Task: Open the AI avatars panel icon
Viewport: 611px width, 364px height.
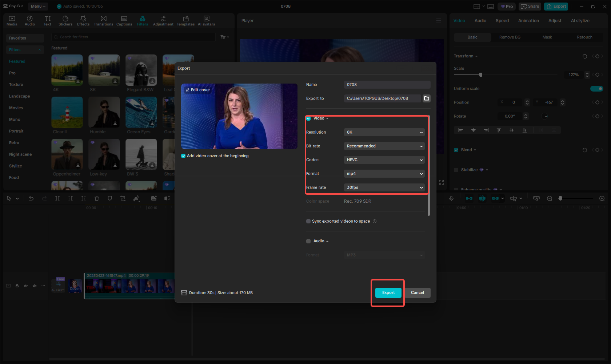Action: [x=206, y=21]
